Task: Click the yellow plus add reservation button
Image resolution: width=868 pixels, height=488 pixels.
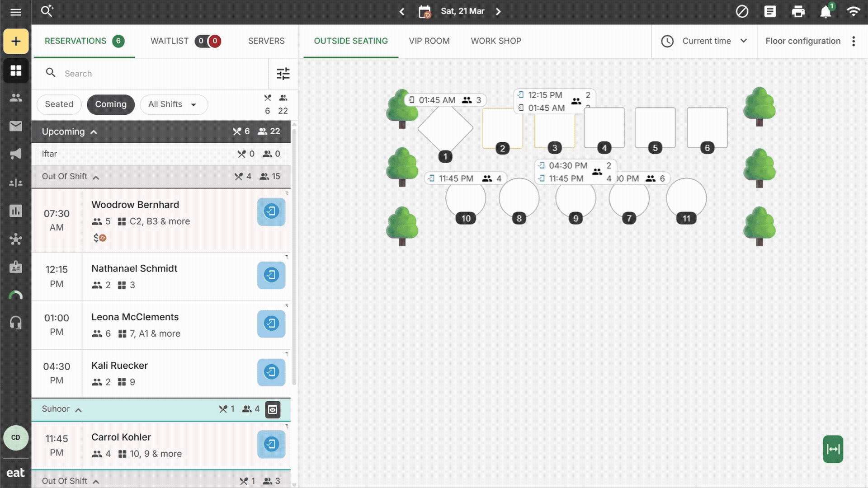Action: coord(16,41)
